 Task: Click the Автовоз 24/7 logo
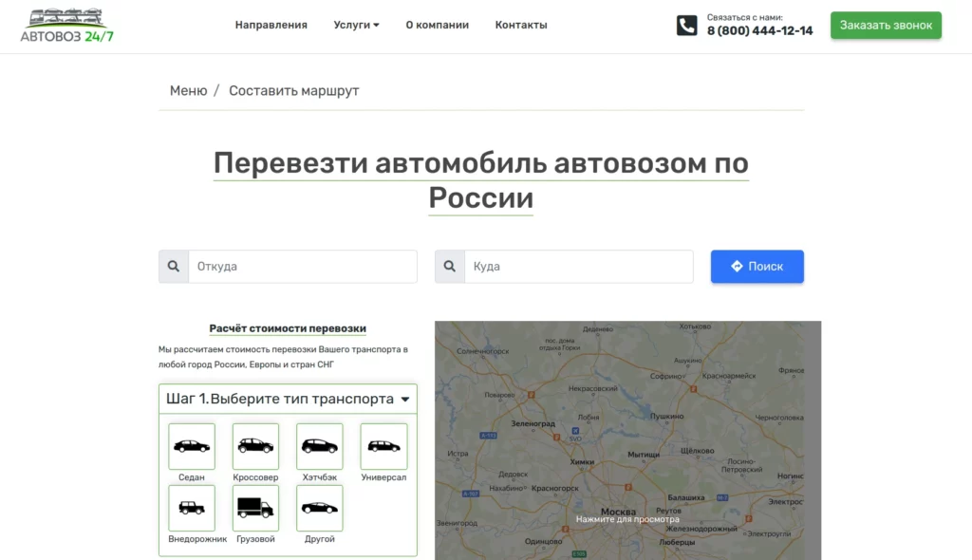[x=67, y=26]
